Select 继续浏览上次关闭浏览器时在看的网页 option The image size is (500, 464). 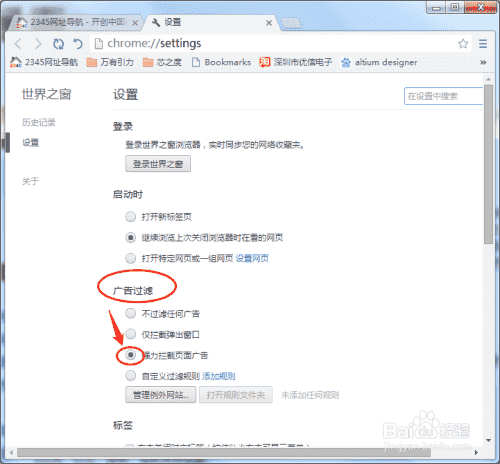[x=130, y=237]
